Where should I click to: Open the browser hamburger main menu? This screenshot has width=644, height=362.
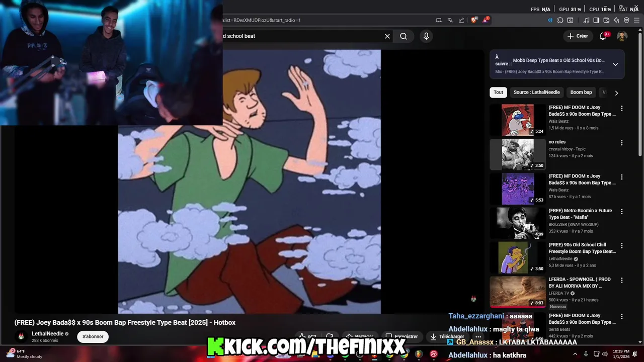636,20
